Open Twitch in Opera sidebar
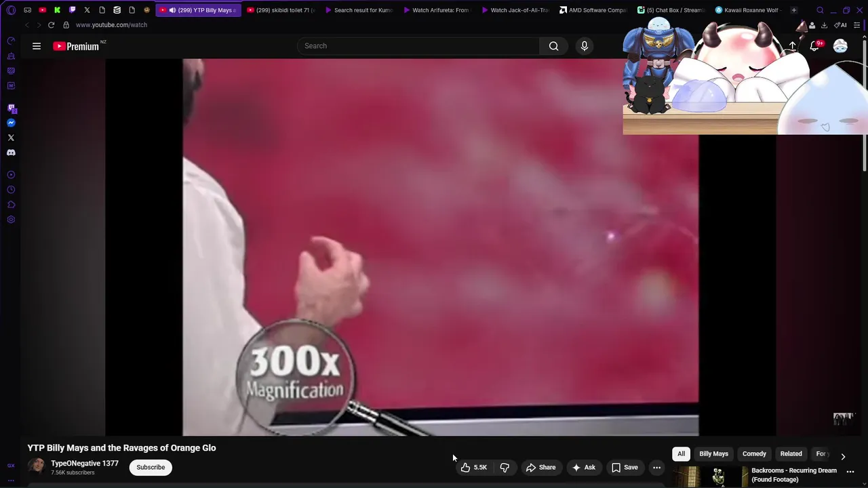The width and height of the screenshot is (868, 488). pos(11,108)
